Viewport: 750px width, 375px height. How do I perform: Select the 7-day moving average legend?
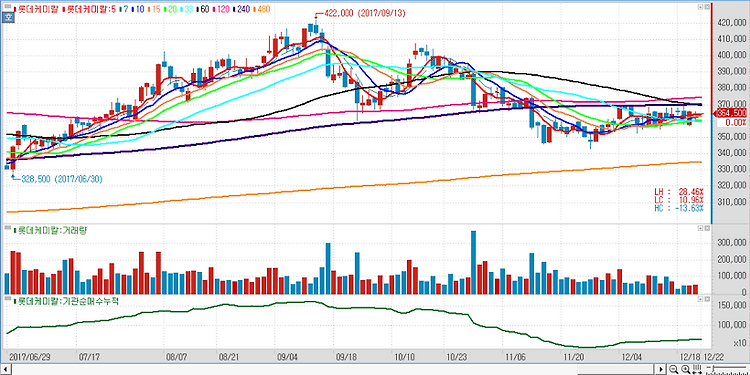[x=124, y=9]
